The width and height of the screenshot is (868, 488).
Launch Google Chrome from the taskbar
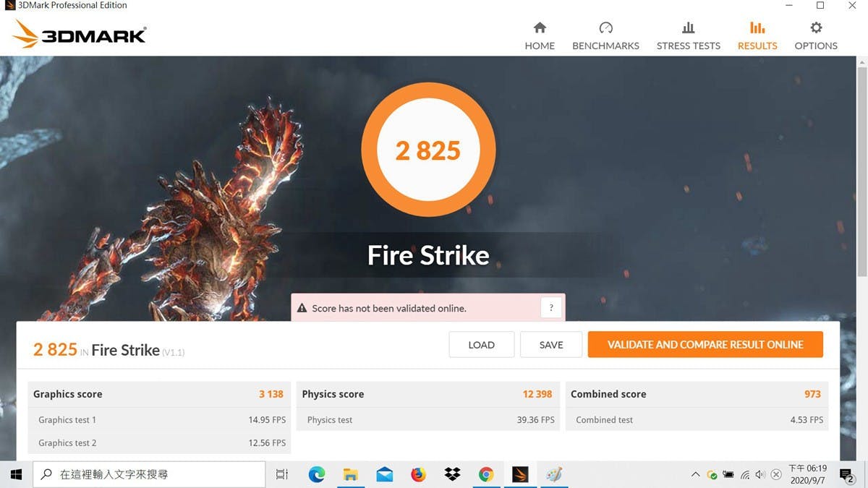coord(486,474)
